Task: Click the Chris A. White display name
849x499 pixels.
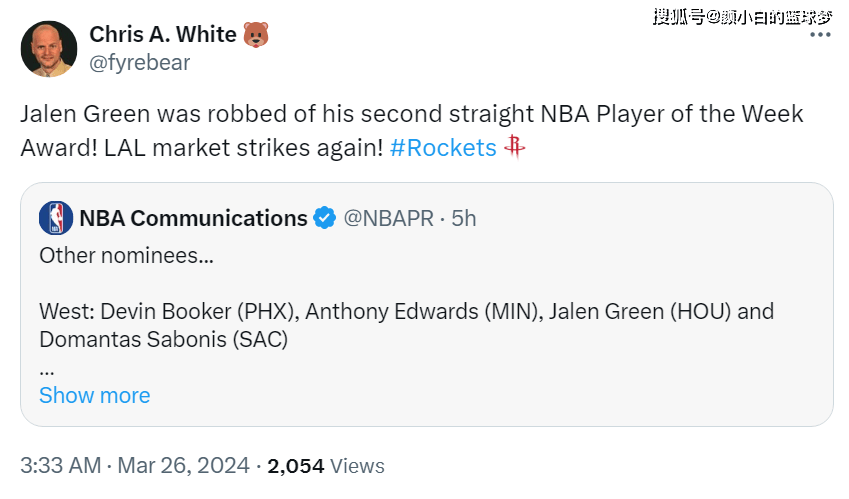Action: coord(163,34)
